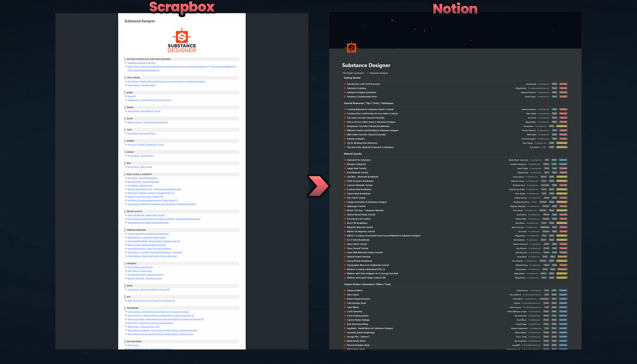Viewport: 637px width, 364px height.
Task: Click Tutorial tag in Substance Academy row
Action: [x=563, y=88]
